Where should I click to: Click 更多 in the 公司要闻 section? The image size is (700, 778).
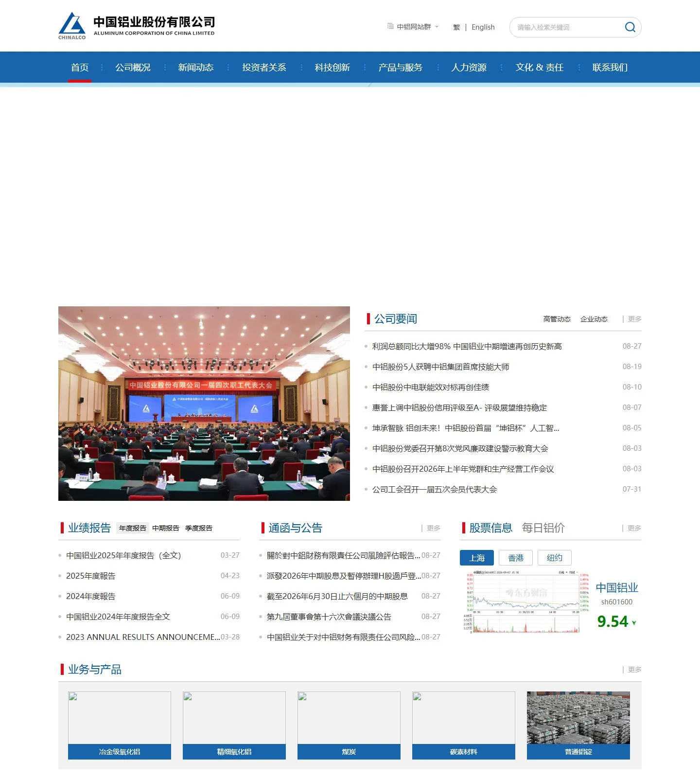tap(635, 319)
